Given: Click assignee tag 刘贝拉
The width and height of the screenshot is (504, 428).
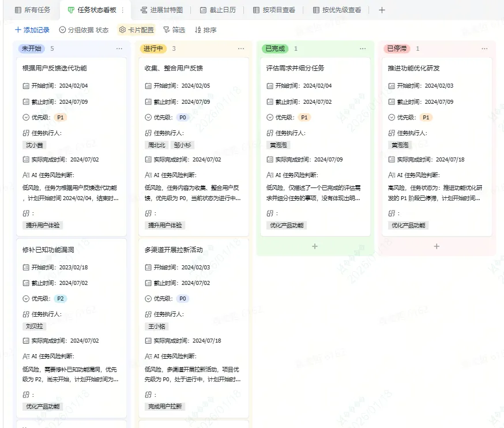Looking at the screenshot, I should point(35,326).
